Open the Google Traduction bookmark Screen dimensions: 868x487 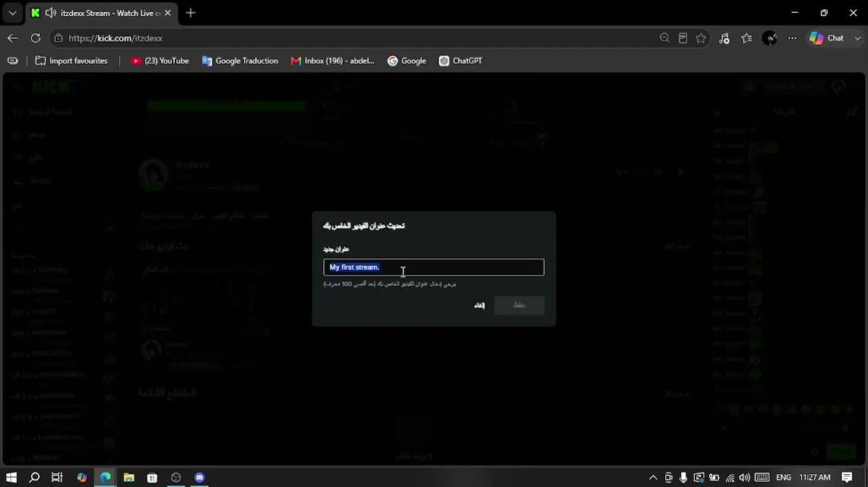pos(240,61)
